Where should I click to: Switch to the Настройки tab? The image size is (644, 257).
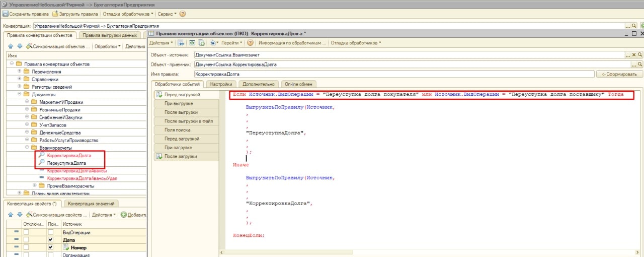pos(221,84)
